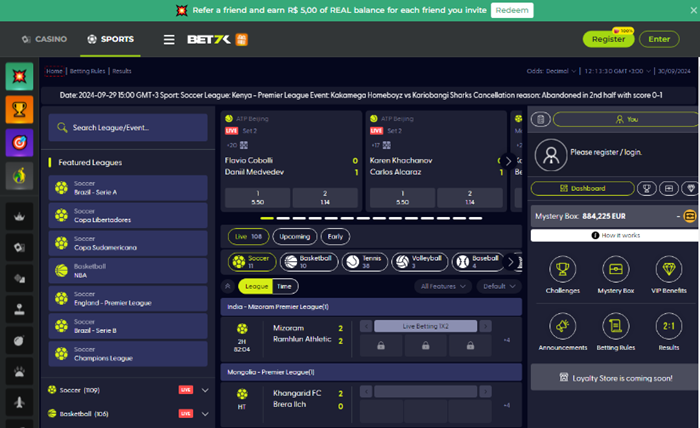Screen dimensions: 700x428
Task: Open the Challenges trophy icon
Action: coord(563,269)
